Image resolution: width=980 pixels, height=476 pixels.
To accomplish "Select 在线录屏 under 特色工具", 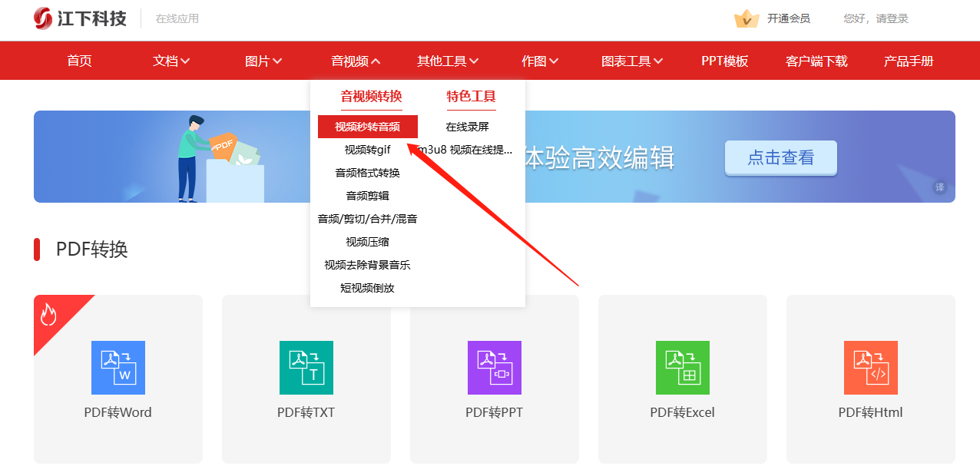I will 468,127.
